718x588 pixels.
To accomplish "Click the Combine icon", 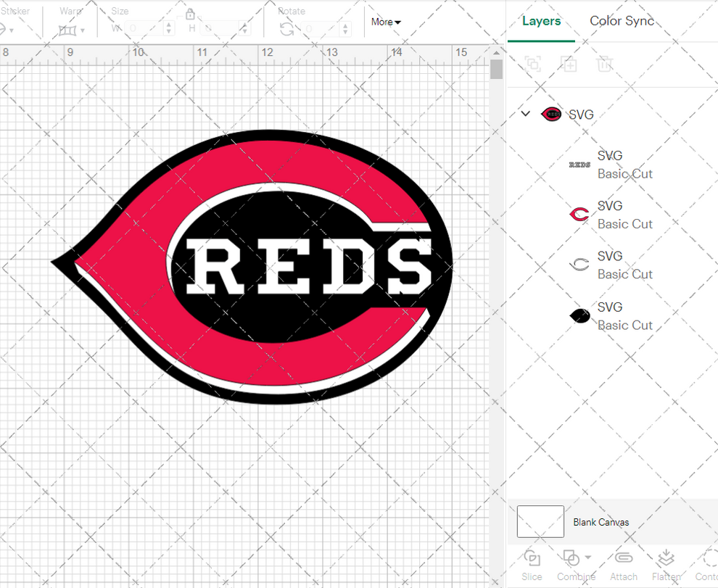I will tap(572, 557).
